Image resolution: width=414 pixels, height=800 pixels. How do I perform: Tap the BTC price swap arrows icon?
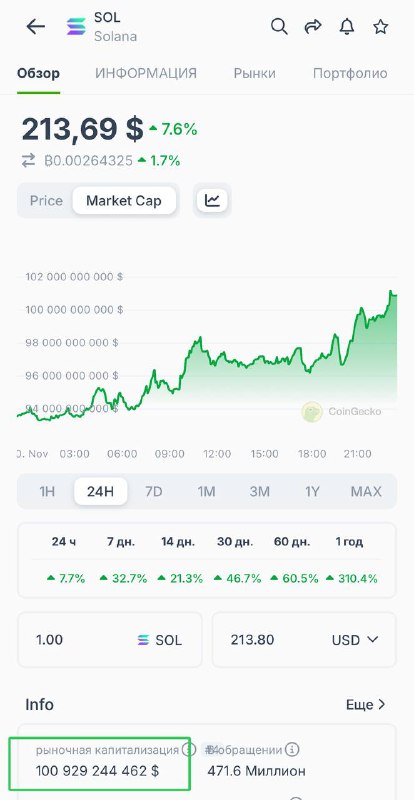click(x=29, y=161)
